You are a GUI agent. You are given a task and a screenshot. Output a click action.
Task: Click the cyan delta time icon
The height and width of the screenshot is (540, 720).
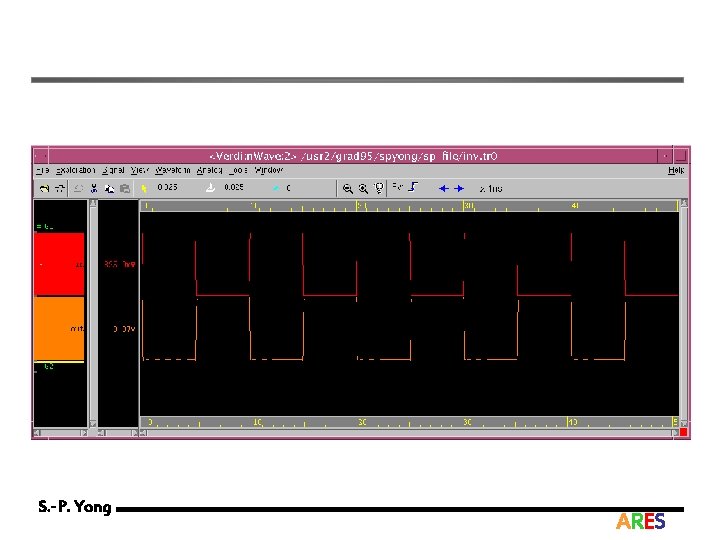pyautogui.click(x=276, y=188)
